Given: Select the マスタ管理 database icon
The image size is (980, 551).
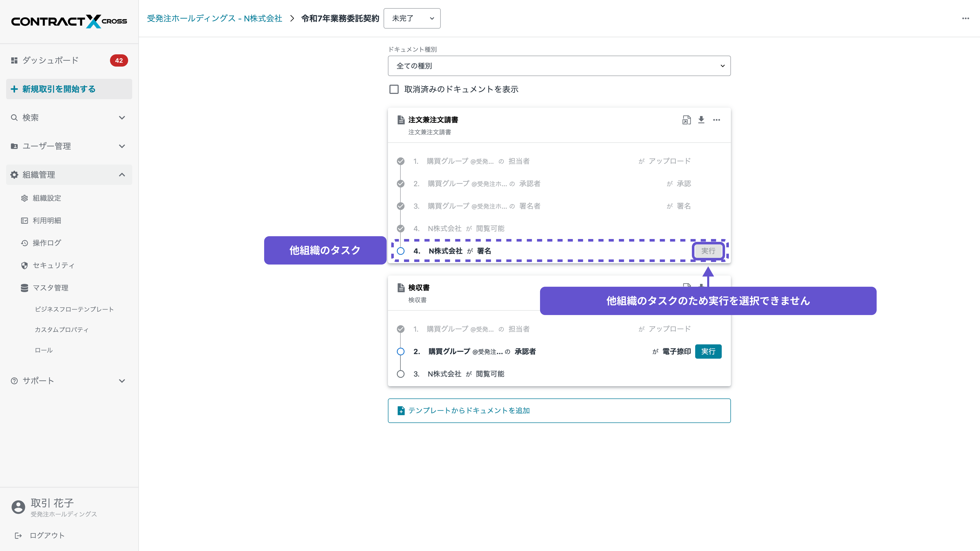Looking at the screenshot, I should click(x=24, y=288).
